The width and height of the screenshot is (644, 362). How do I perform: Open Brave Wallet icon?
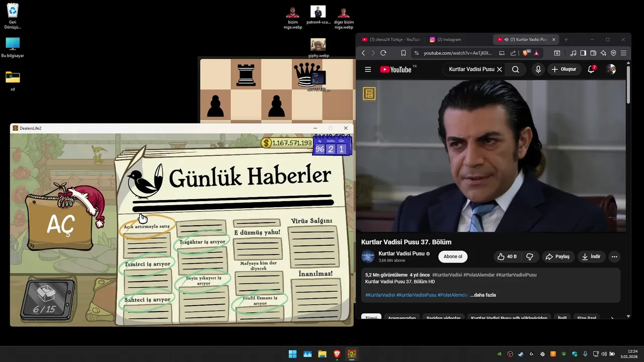point(593,53)
